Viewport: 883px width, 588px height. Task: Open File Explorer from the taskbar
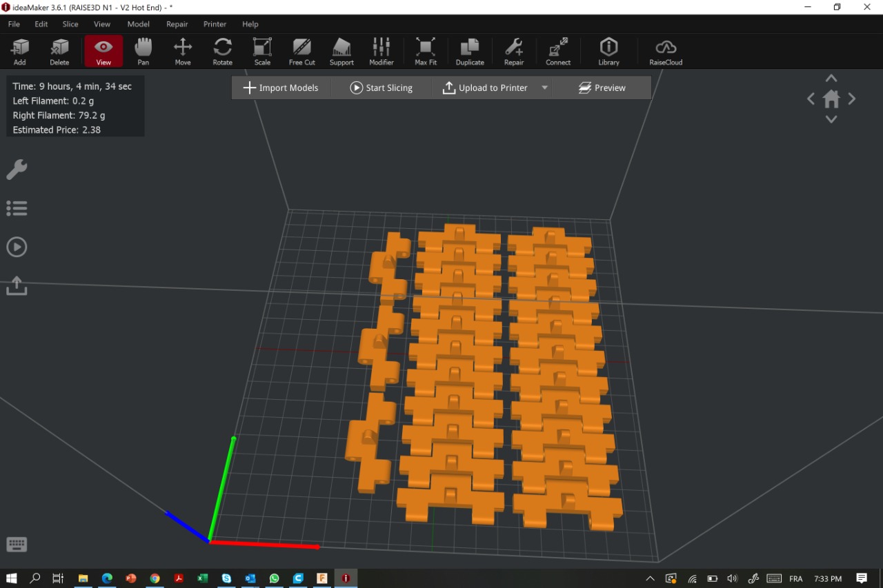point(83,578)
